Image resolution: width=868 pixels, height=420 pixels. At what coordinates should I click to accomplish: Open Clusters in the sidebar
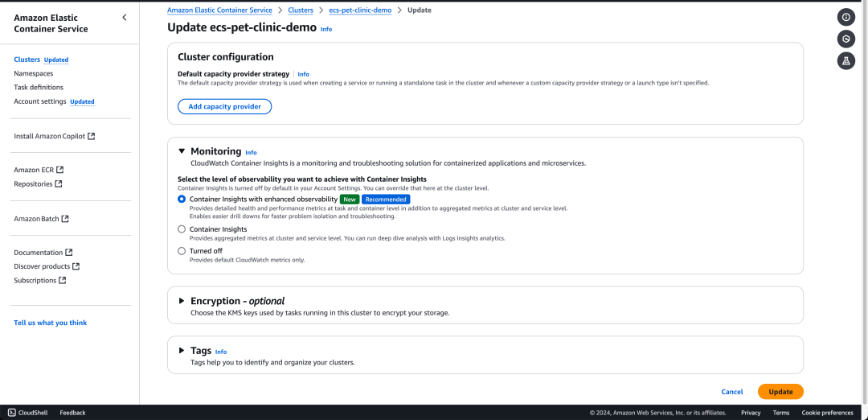coord(27,60)
